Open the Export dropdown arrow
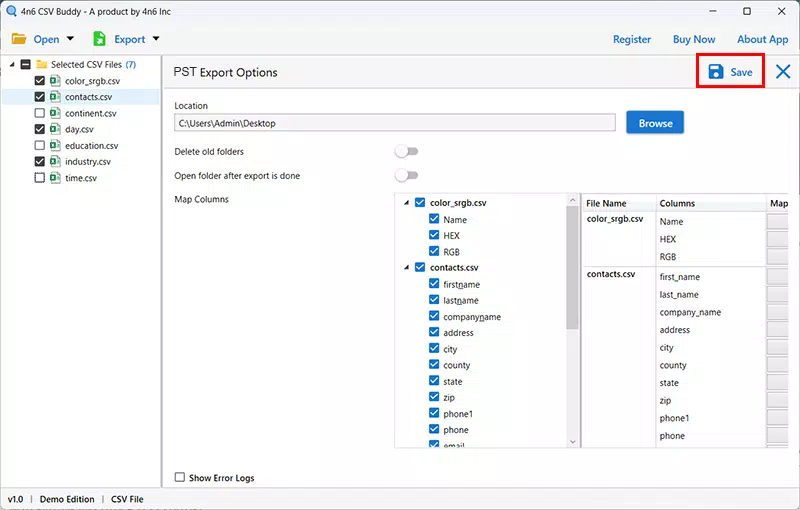The image size is (800, 510). click(156, 38)
